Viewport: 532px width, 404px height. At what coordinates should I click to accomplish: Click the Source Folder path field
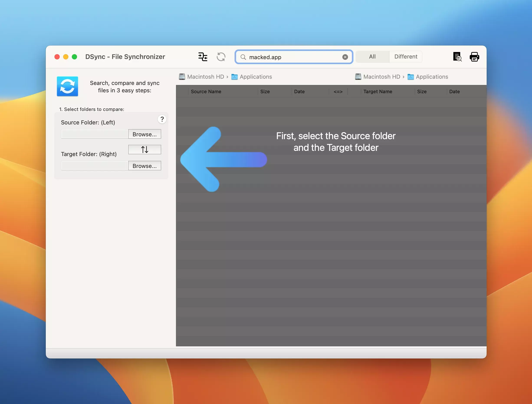pyautogui.click(x=95, y=134)
